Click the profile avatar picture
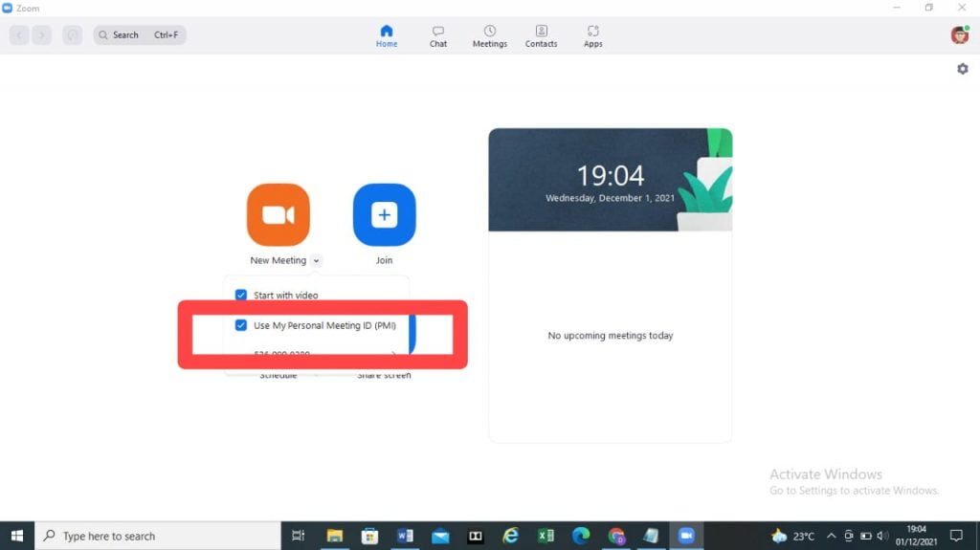This screenshot has height=550, width=980. pyautogui.click(x=959, y=35)
